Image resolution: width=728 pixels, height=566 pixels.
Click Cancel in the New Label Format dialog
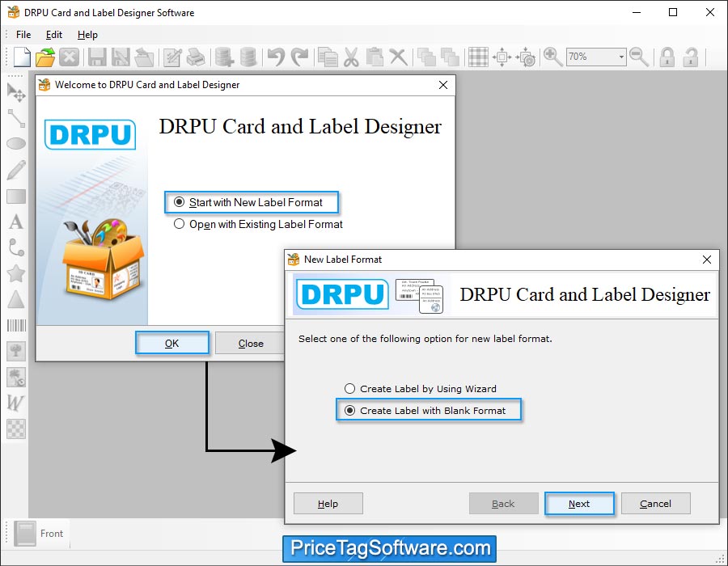tap(655, 504)
